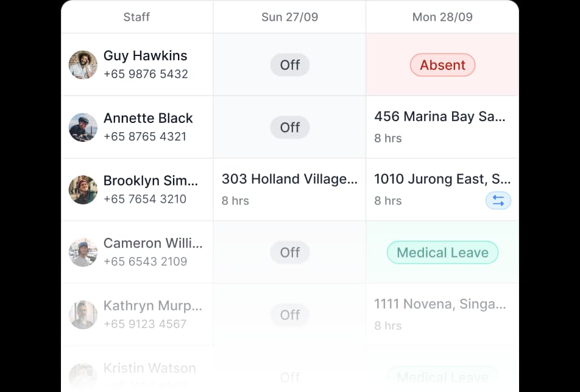Click Brooklyn's profile avatar photo
580x392 pixels.
83,190
